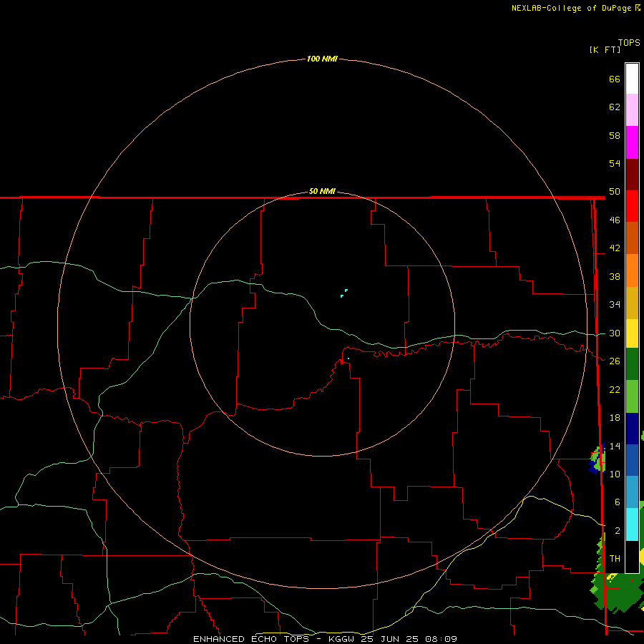Click the 14 legend value
The width and height of the screenshot is (644, 644).
615,446
